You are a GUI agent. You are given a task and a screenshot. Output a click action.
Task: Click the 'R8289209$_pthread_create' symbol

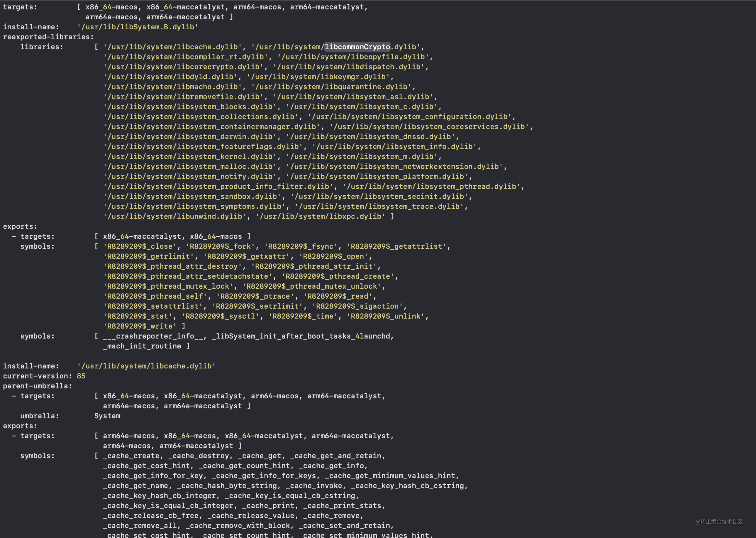pos(338,276)
